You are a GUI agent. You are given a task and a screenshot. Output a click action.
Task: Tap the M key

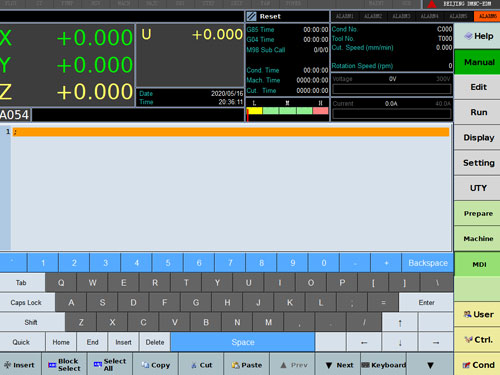[268, 322]
